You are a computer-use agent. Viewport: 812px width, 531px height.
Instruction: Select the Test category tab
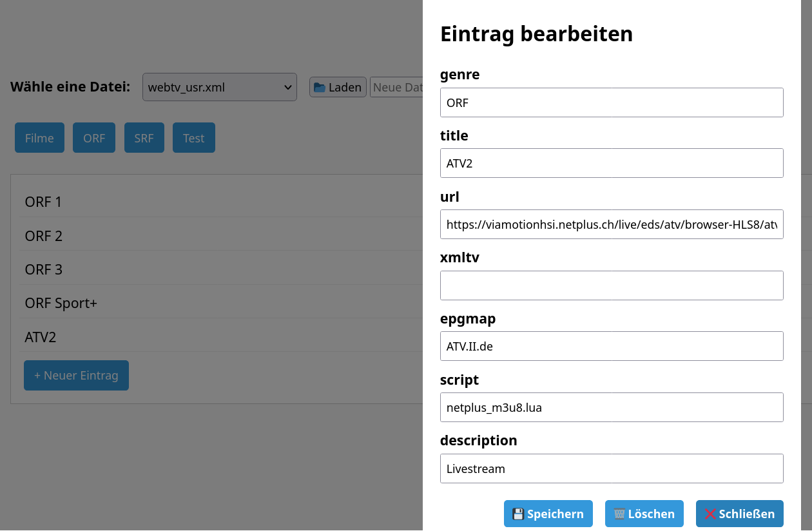pos(193,138)
